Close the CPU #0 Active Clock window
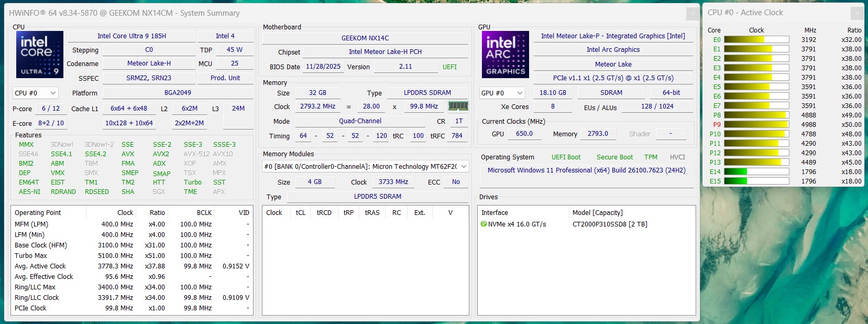This screenshot has height=324, width=868. (x=857, y=13)
